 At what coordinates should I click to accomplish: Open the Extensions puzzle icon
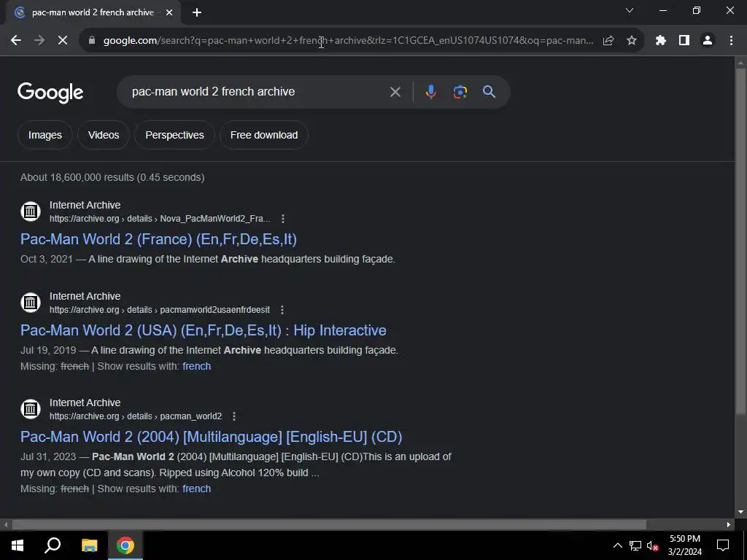point(660,41)
